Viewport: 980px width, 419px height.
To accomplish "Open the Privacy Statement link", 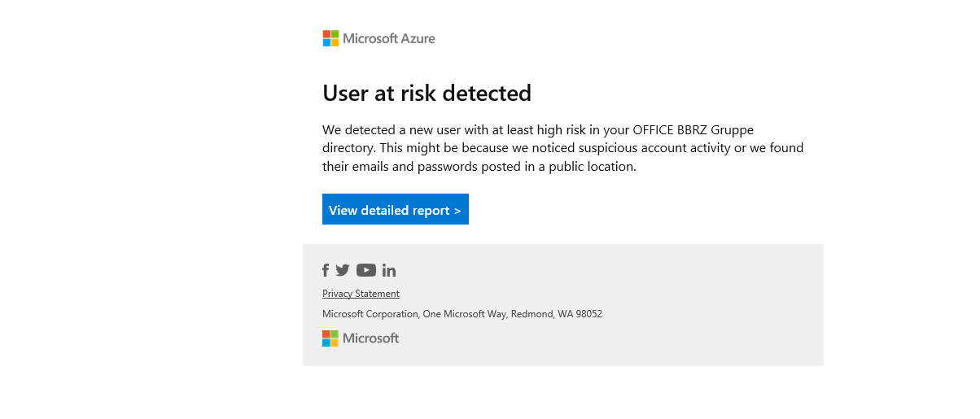I will click(x=361, y=294).
